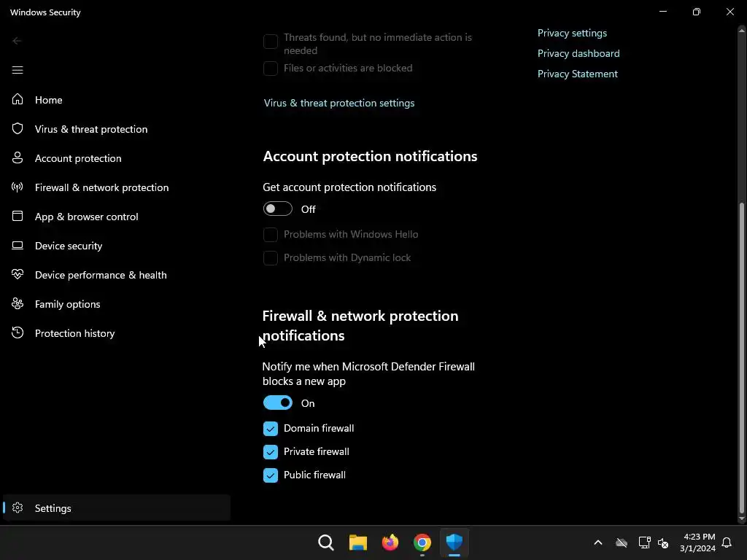Screen dimensions: 747x560
Task: Open the Privacy dashboard link
Action: 578,53
